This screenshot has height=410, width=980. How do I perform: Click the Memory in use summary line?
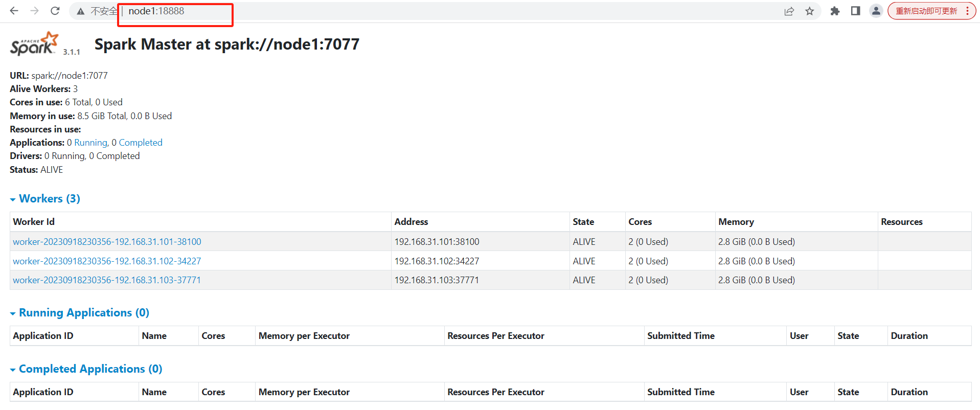(90, 116)
